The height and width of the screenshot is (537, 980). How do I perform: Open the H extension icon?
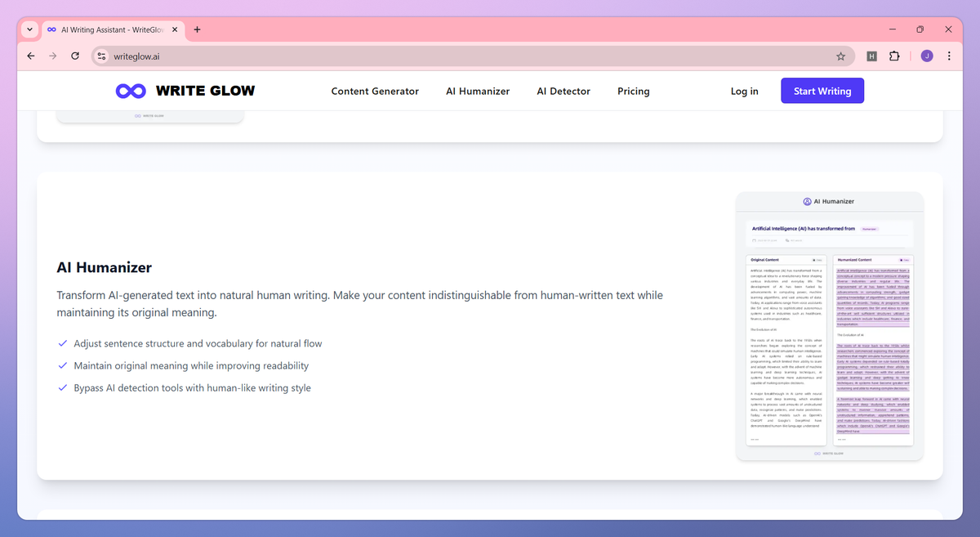(871, 56)
